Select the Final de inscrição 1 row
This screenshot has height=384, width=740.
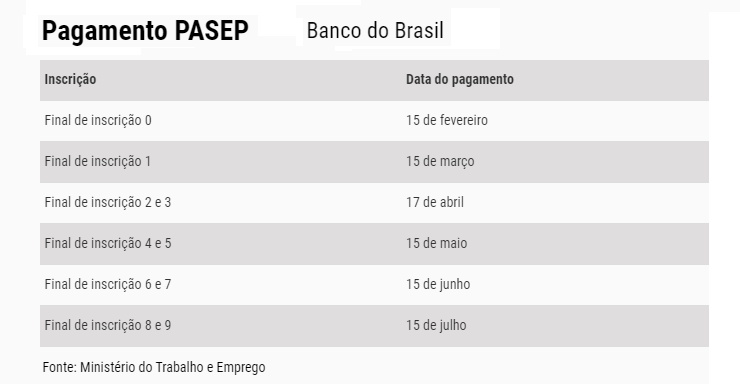[x=374, y=162]
